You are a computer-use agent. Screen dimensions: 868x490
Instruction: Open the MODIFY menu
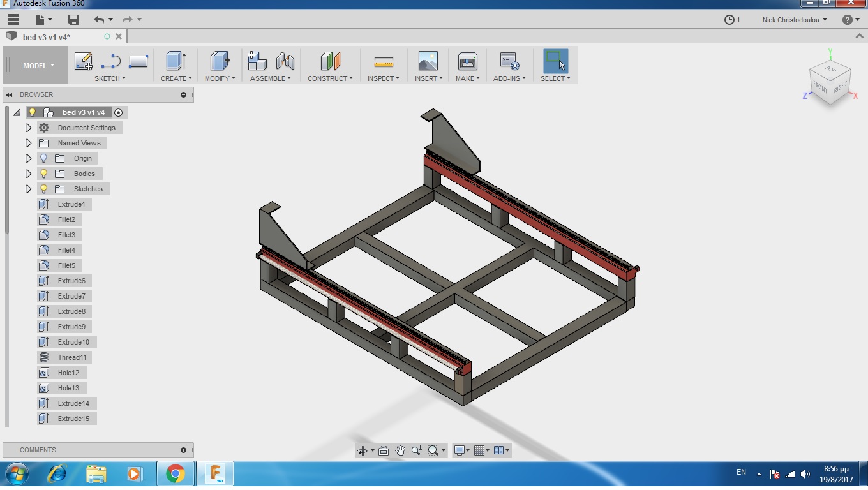tap(220, 78)
